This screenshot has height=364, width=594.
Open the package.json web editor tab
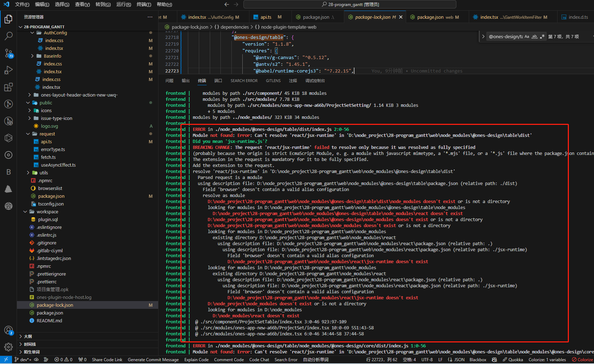(437, 17)
